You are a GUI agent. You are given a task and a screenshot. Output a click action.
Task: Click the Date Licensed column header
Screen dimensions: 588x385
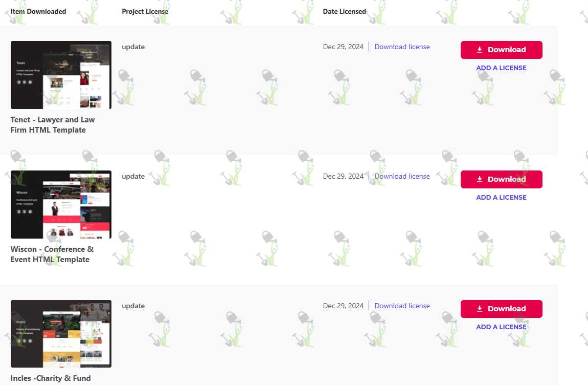coord(344,12)
